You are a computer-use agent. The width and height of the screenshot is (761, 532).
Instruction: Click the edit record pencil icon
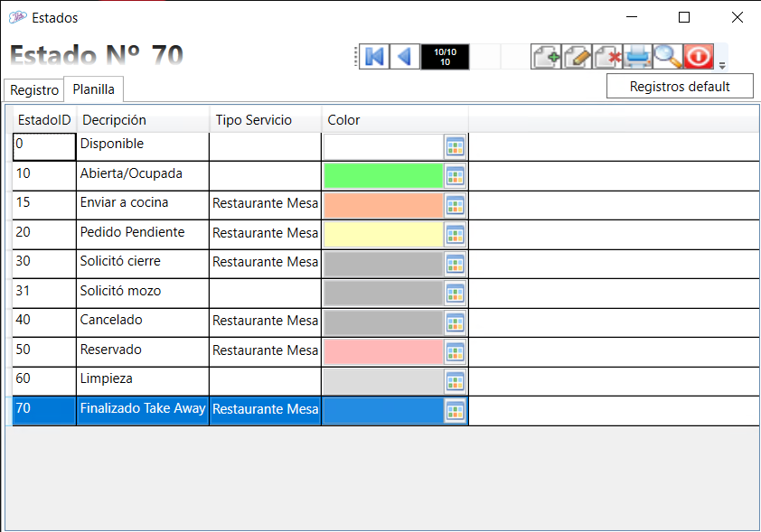(577, 56)
